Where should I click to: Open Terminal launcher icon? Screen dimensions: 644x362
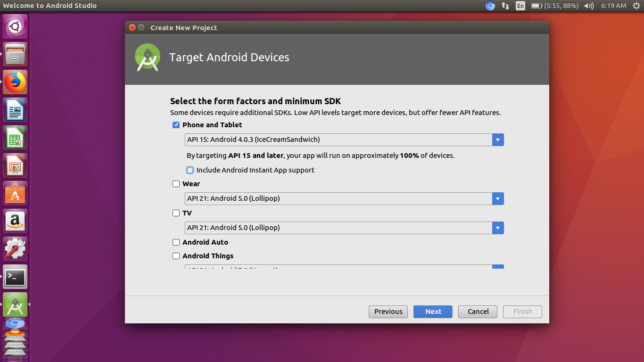pyautogui.click(x=15, y=277)
